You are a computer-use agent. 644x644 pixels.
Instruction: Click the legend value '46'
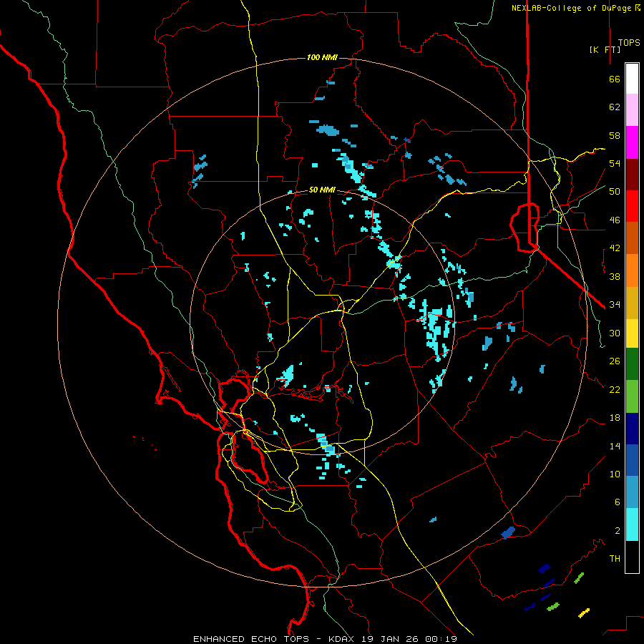[x=615, y=220]
